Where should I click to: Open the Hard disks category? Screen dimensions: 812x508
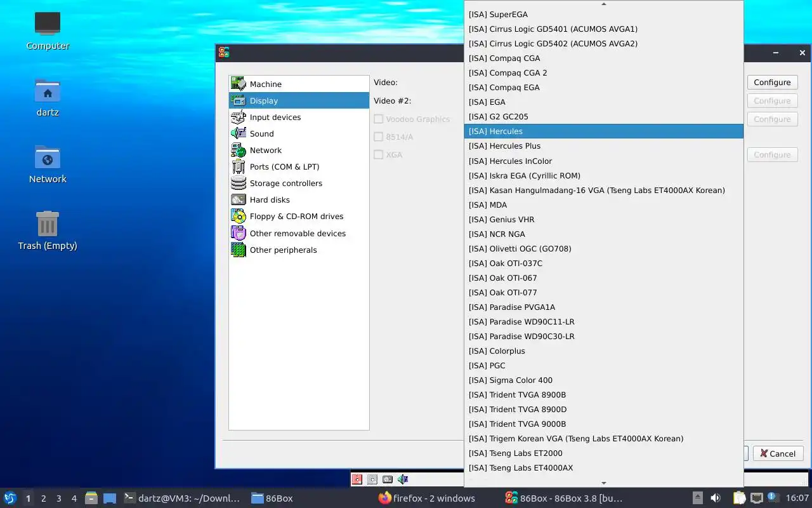(299, 199)
